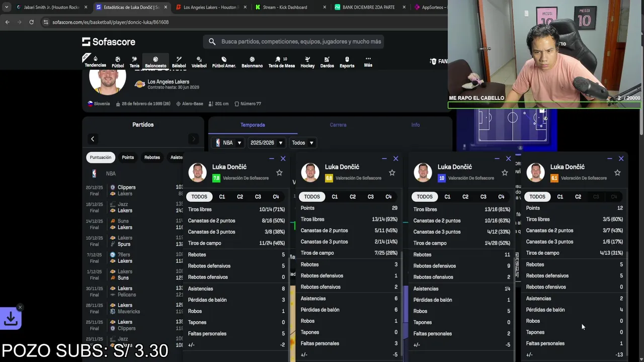644x362 pixels.
Task: Open browser tab list dropdown
Action: coord(6,7)
